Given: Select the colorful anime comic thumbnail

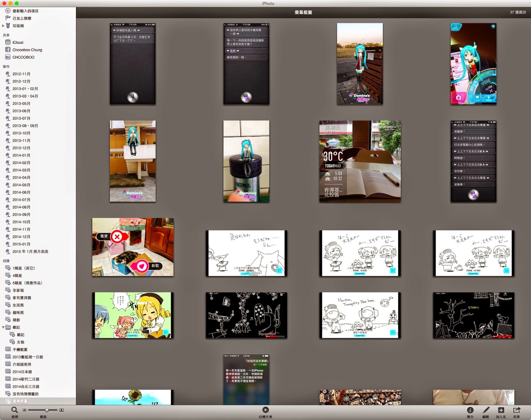Looking at the screenshot, I should click(x=133, y=315).
